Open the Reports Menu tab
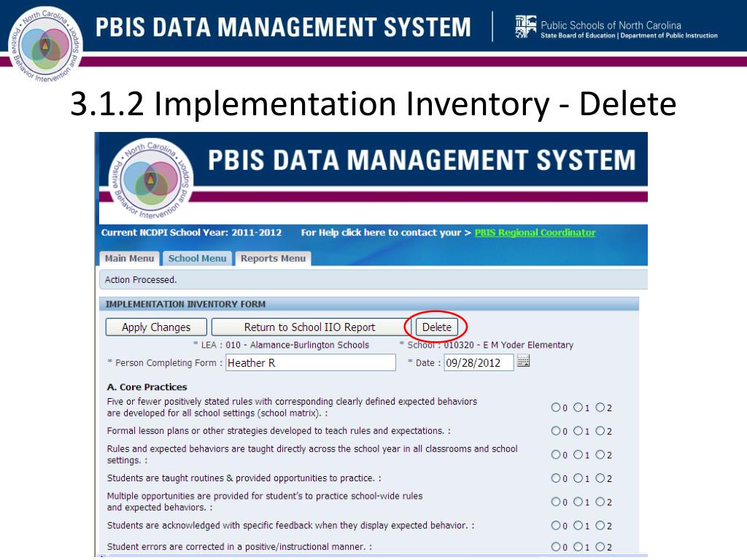 273,259
